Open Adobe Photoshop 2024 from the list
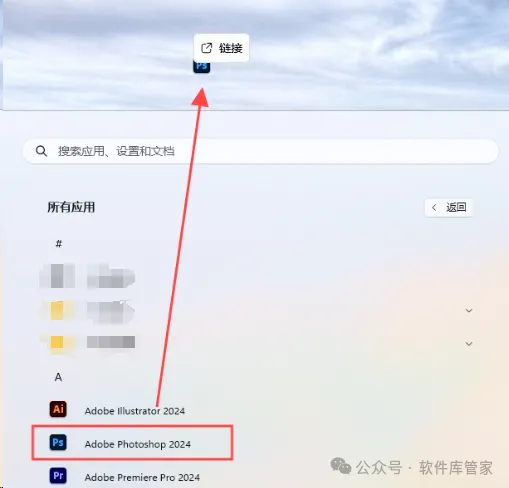This screenshot has height=488, width=509. point(132,443)
